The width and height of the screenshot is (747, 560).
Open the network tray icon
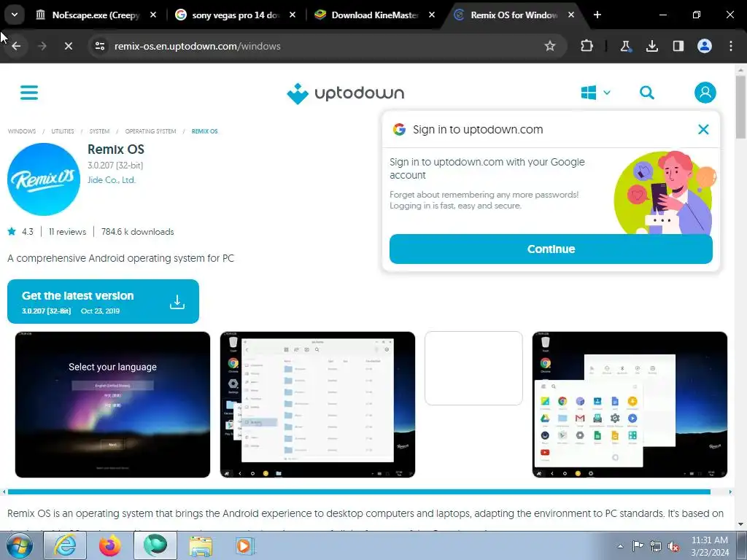click(x=656, y=546)
